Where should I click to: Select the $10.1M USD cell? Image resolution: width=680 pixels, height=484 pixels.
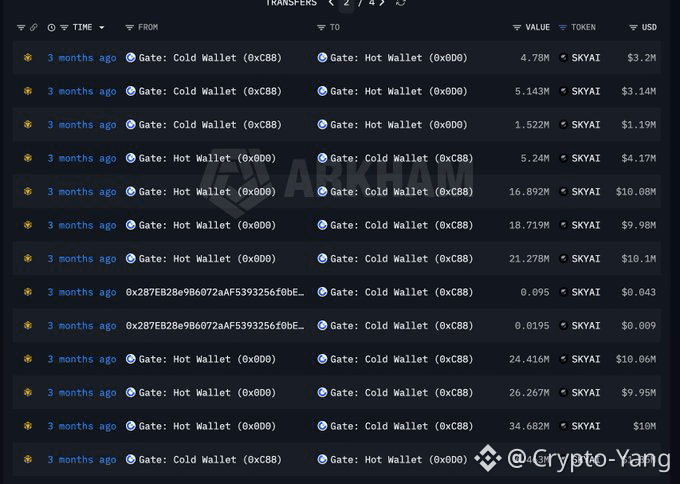pos(638,258)
